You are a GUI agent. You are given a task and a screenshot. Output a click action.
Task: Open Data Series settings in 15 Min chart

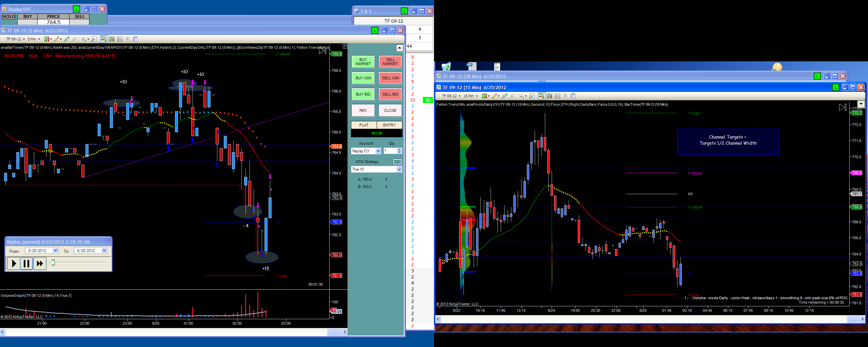pyautogui.click(x=550, y=96)
